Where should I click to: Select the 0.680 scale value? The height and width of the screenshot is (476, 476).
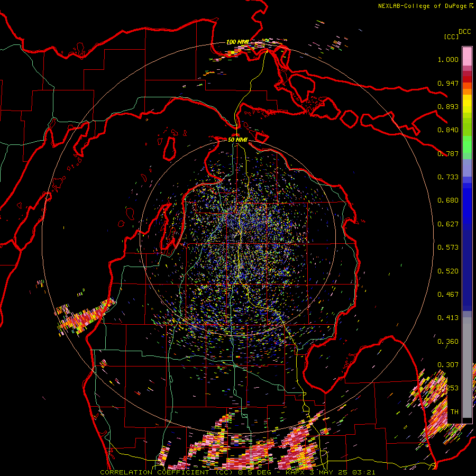[x=448, y=200]
